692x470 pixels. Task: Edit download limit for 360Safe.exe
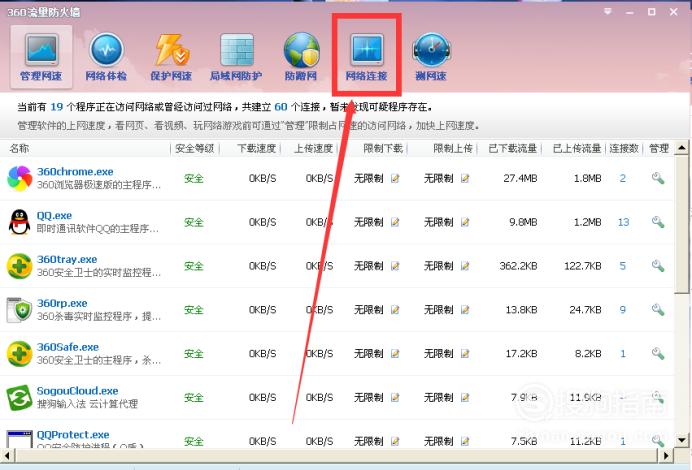coord(395,353)
